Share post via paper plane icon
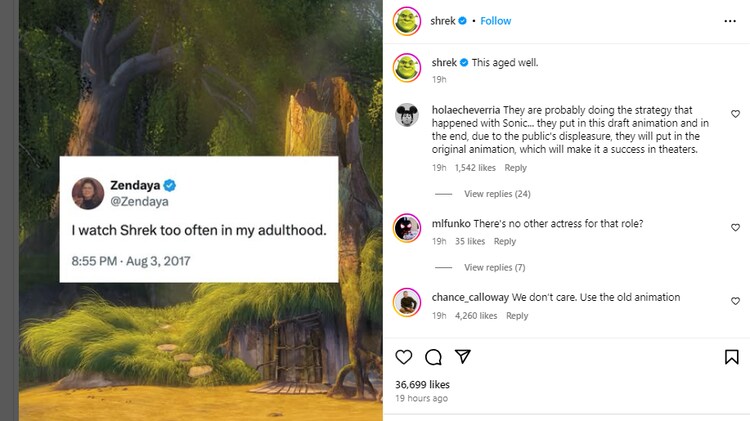Screen dimensions: 750x421 463,357
